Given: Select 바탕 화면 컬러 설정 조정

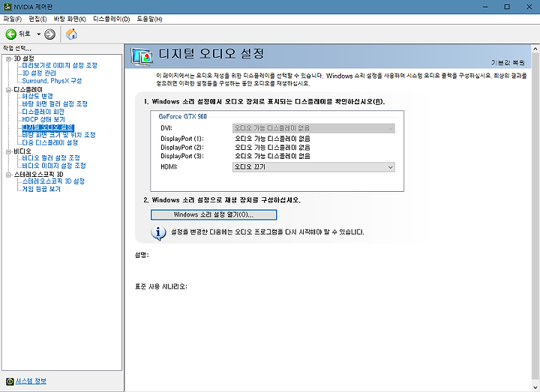Looking at the screenshot, I should coord(55,104).
